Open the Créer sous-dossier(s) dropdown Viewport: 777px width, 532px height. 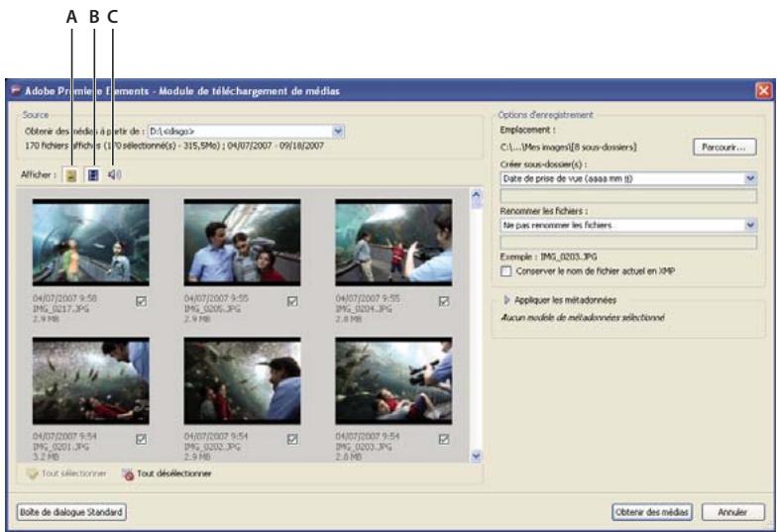tap(751, 178)
